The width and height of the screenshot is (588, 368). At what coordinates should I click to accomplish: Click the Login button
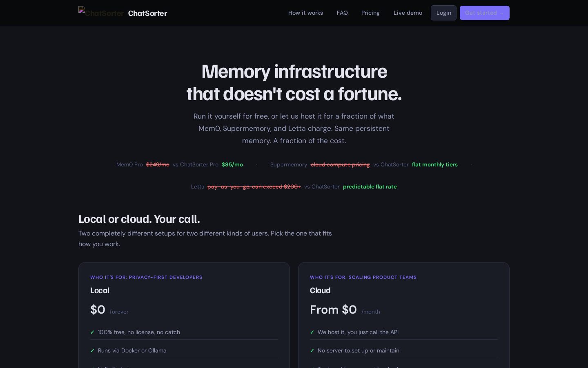tap(443, 13)
